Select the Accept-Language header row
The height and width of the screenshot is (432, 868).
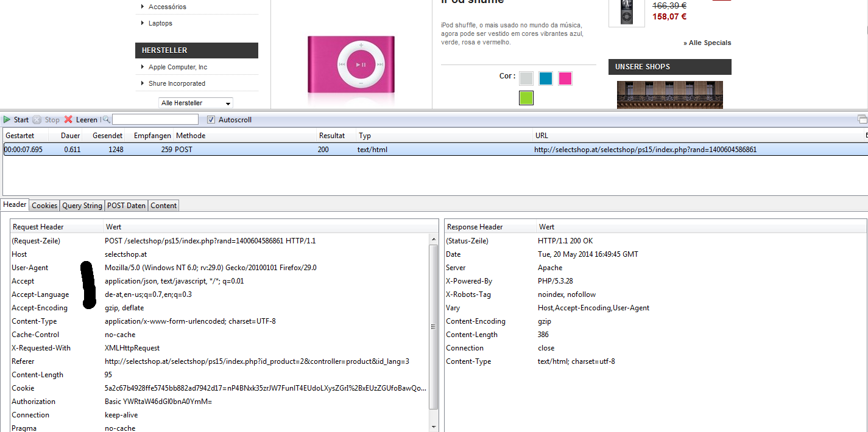pyautogui.click(x=220, y=294)
